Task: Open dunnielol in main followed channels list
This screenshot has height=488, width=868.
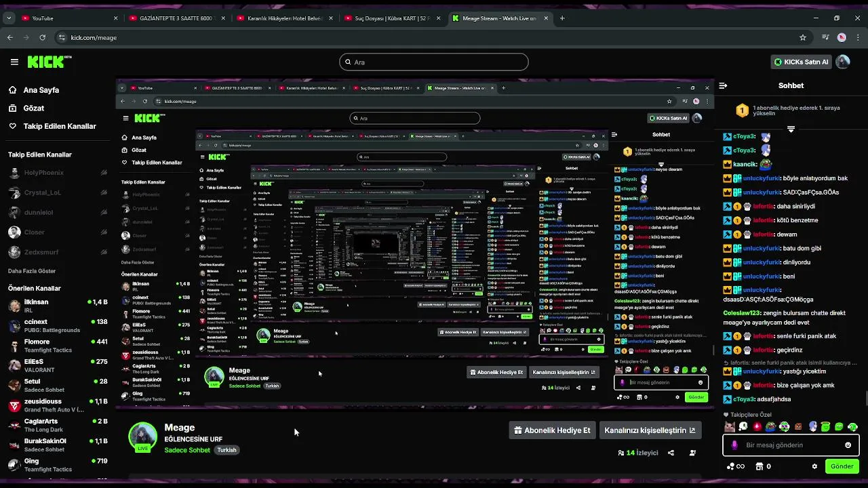Action: 57,212
